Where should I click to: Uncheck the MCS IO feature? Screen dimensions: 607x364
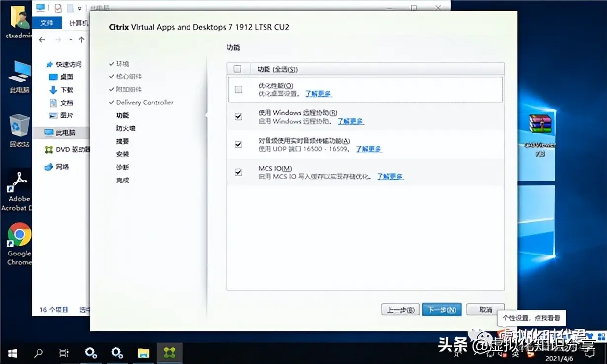point(238,172)
